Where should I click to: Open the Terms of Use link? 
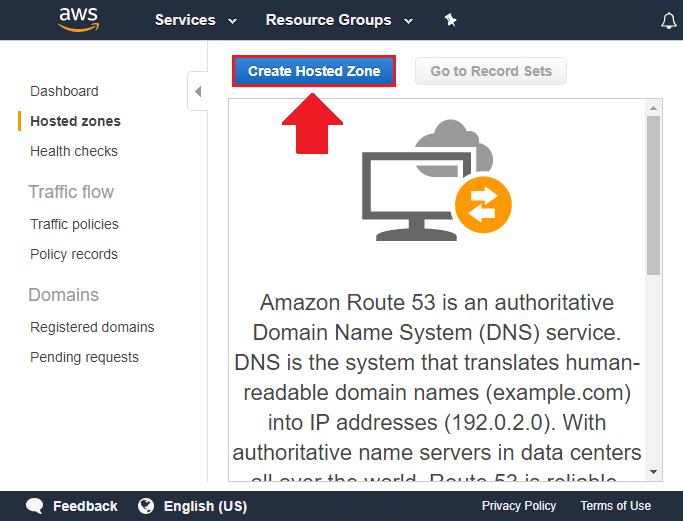click(x=615, y=506)
